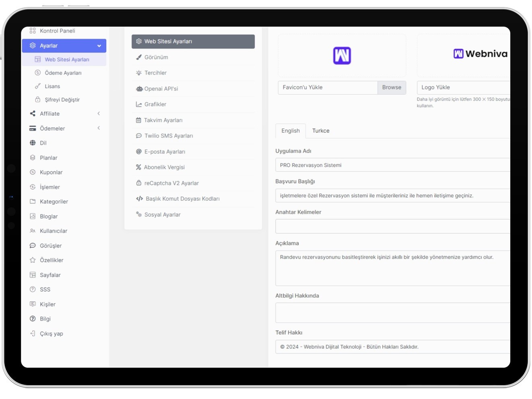Screen dimensions: 532x399
Task: Expand the Ödemeler submenu chevron
Action: [99, 128]
